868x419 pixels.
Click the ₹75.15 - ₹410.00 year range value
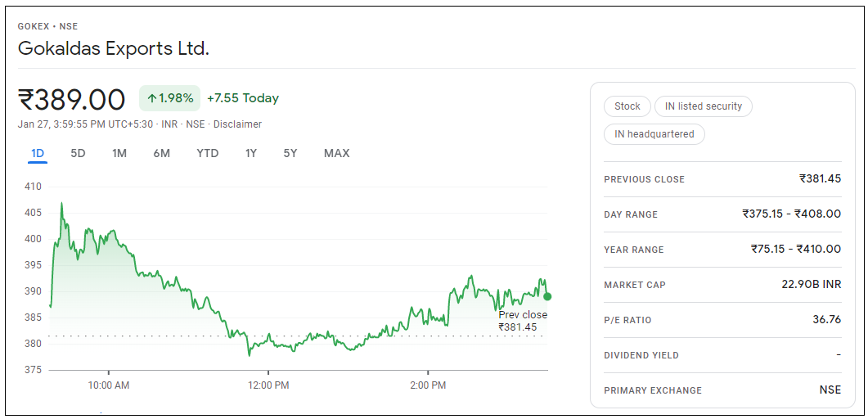coord(796,249)
